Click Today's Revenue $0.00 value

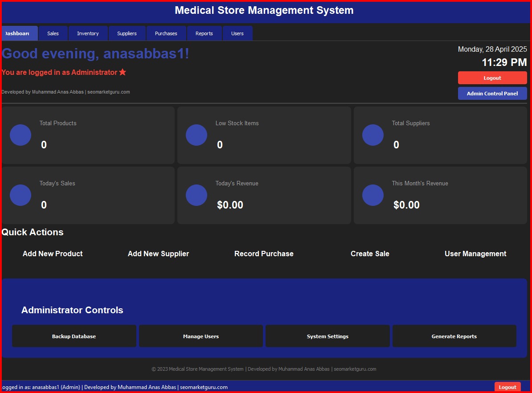click(230, 205)
